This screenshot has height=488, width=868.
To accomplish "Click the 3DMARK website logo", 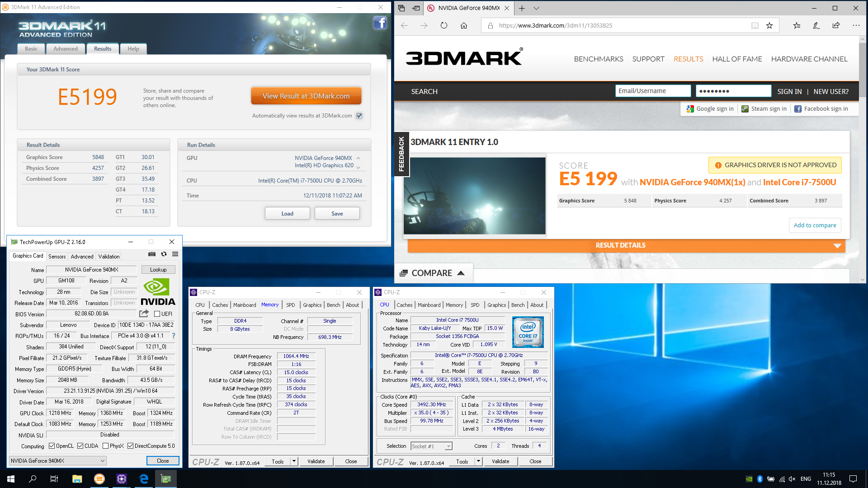I will coord(464,57).
